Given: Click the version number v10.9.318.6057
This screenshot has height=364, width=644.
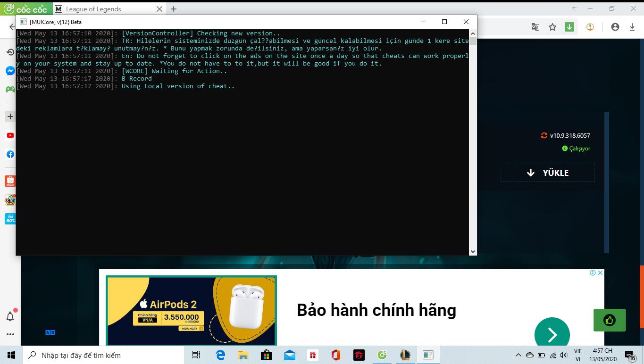Looking at the screenshot, I should tap(570, 135).
